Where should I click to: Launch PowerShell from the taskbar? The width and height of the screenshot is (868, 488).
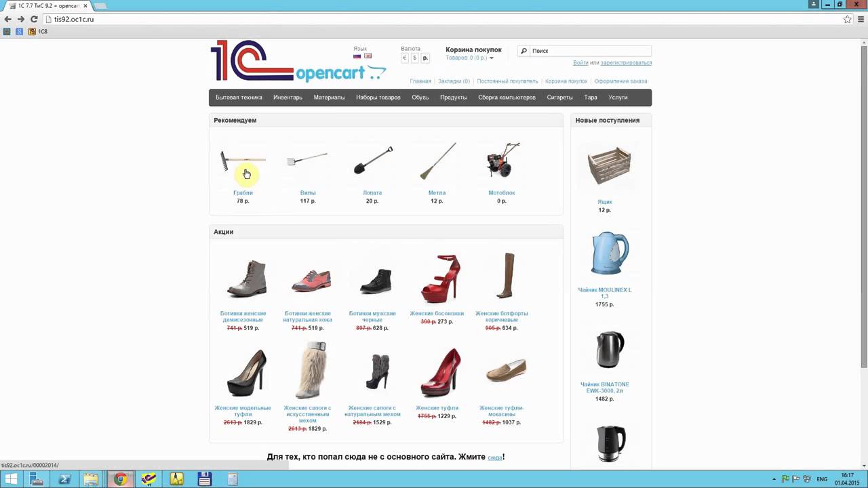click(x=64, y=479)
